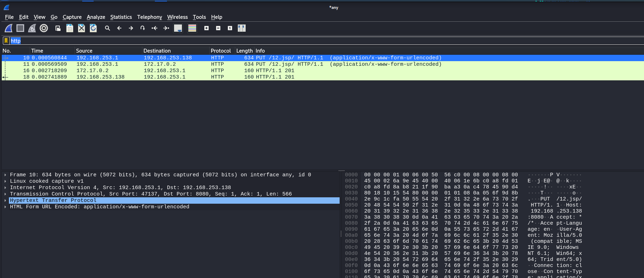Close this capture file
Viewport: 644px width, 278px height.
[x=82, y=28]
